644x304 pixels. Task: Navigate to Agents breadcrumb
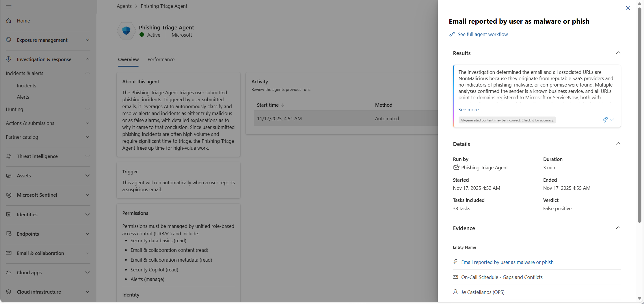124,6
